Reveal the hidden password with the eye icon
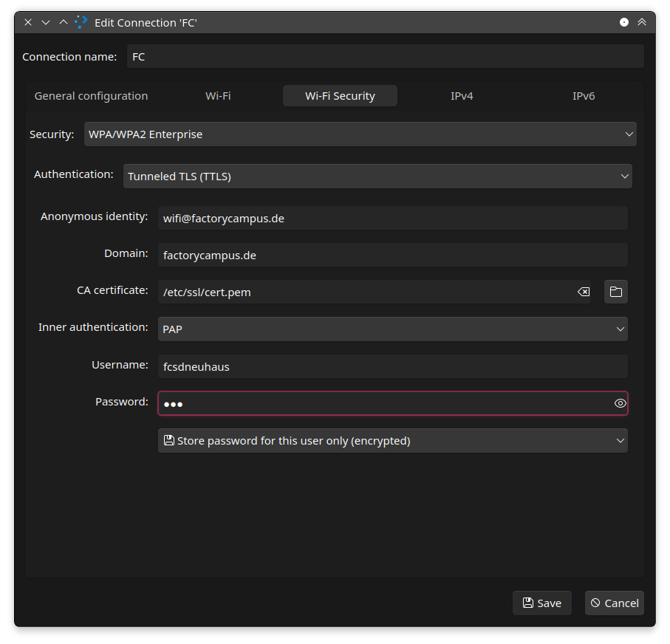 [619, 403]
